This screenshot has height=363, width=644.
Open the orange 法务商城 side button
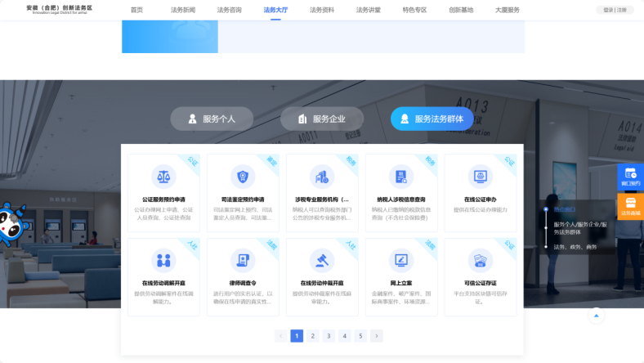630,206
